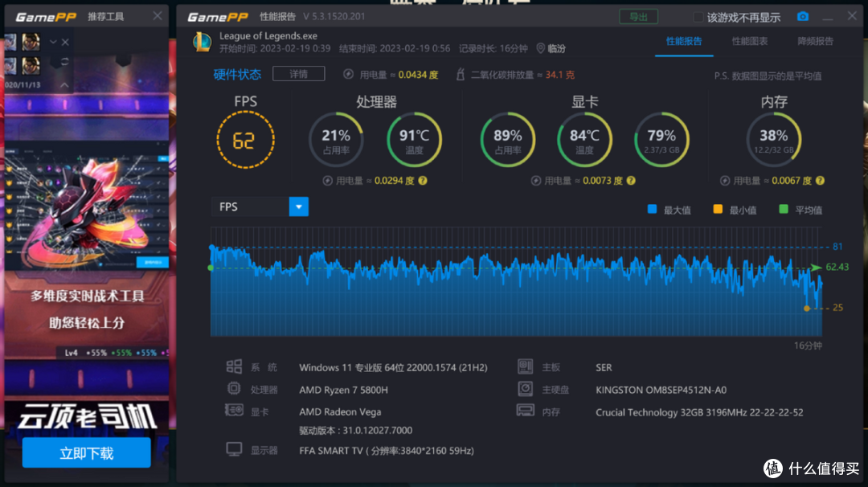
Task: Click the CPU usage 21% gauge
Action: (x=336, y=140)
